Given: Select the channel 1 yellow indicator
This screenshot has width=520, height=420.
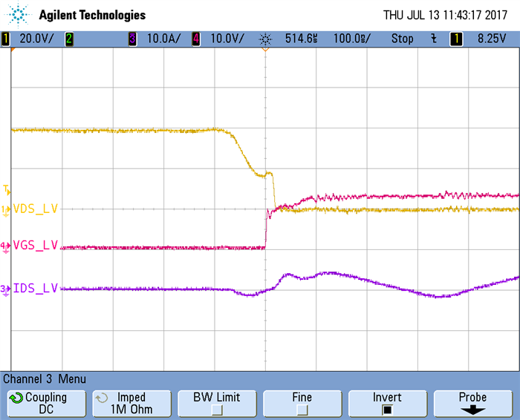Looking at the screenshot, I should tap(5, 39).
